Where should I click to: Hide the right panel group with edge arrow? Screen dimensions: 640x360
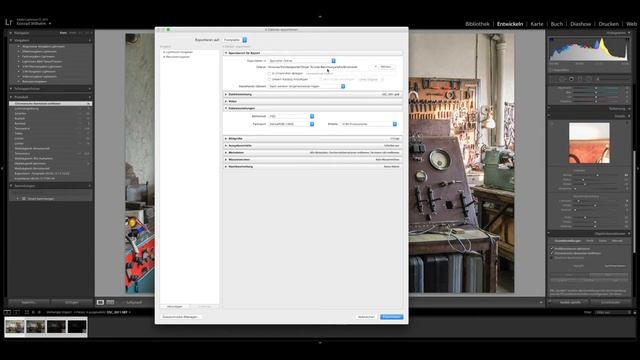coord(638,168)
